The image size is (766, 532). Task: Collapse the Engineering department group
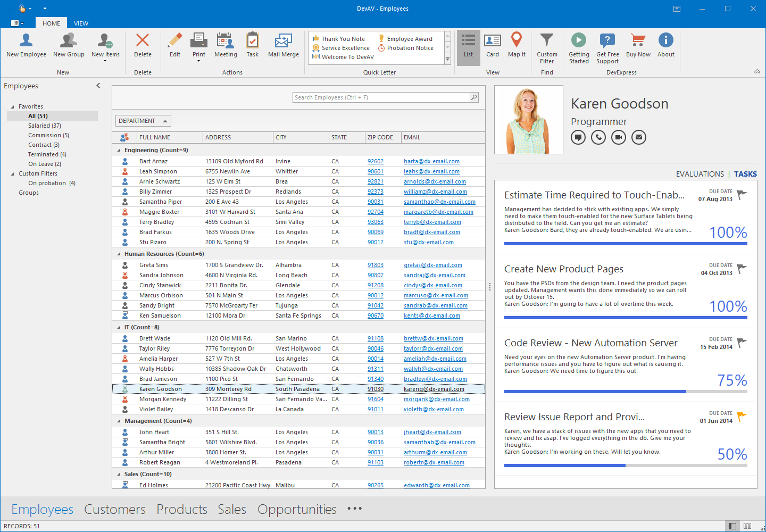(119, 149)
